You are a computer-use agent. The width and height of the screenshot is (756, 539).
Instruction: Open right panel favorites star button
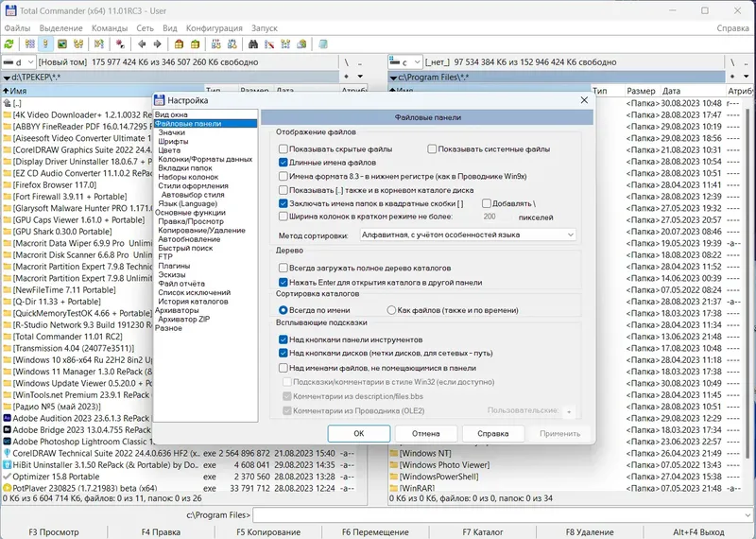[x=732, y=77]
